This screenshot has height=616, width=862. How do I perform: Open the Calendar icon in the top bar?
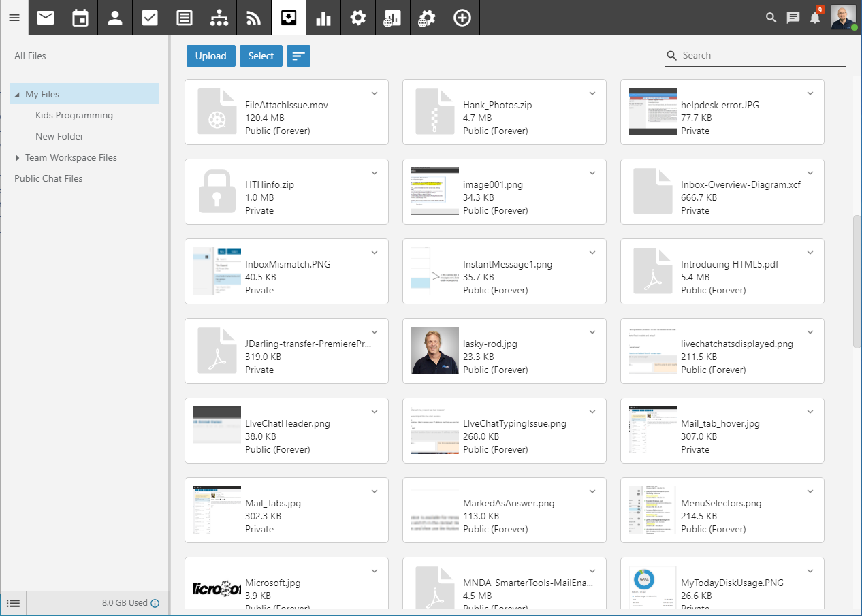coord(80,18)
